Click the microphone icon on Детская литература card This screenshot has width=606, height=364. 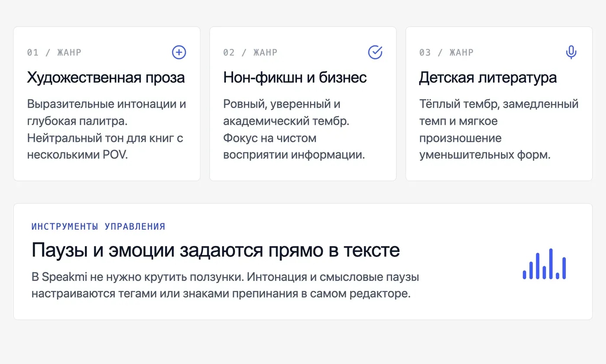click(x=571, y=52)
